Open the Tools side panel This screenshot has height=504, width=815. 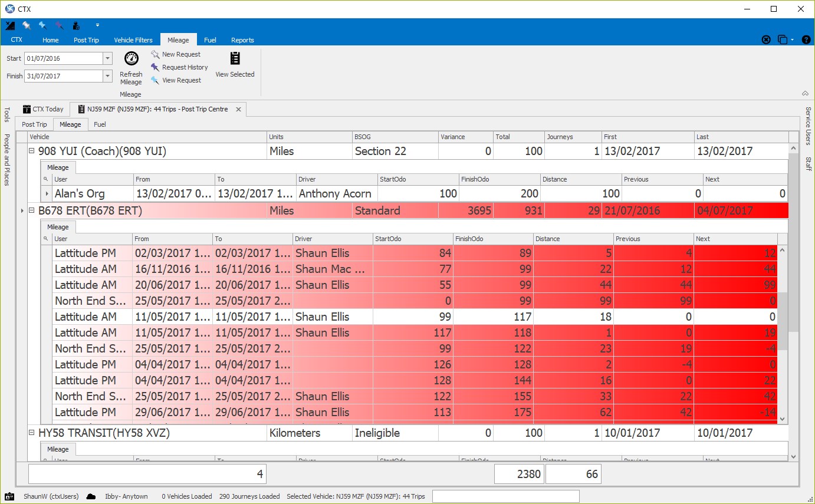(x=7, y=116)
